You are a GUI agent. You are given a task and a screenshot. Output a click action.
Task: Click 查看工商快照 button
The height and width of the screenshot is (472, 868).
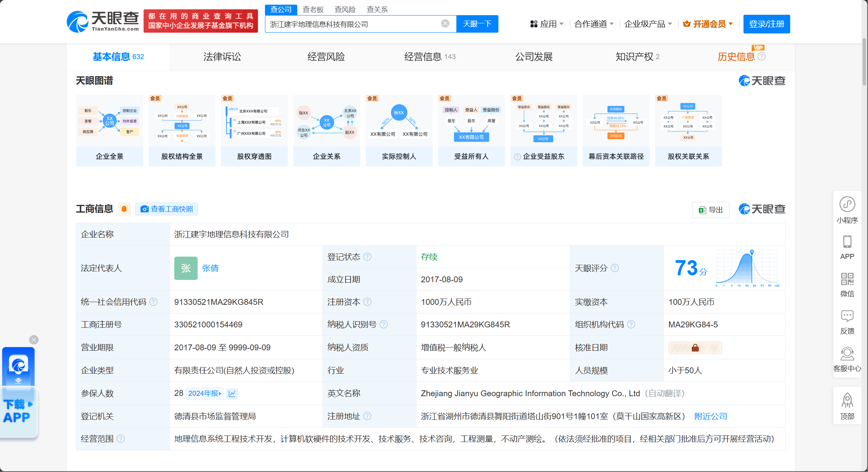[x=167, y=209]
